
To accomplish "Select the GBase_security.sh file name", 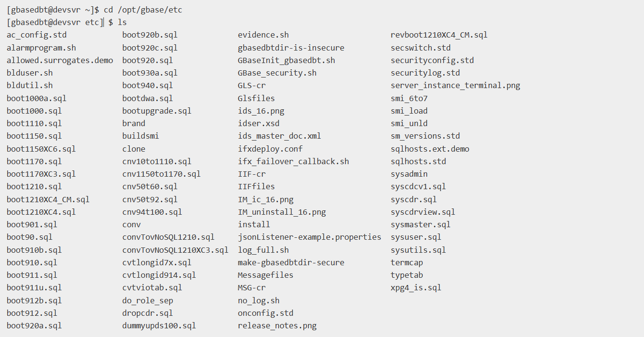I will click(x=277, y=73).
